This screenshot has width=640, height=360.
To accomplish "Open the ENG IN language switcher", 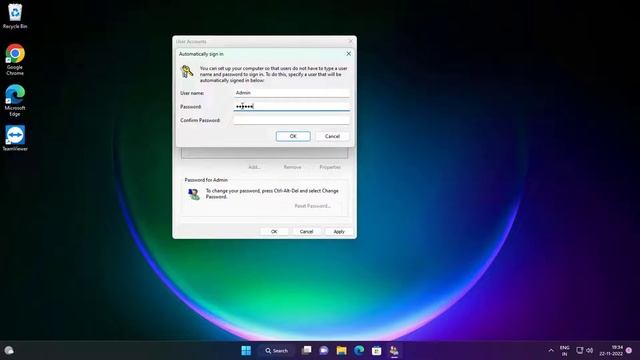I will click(x=564, y=351).
